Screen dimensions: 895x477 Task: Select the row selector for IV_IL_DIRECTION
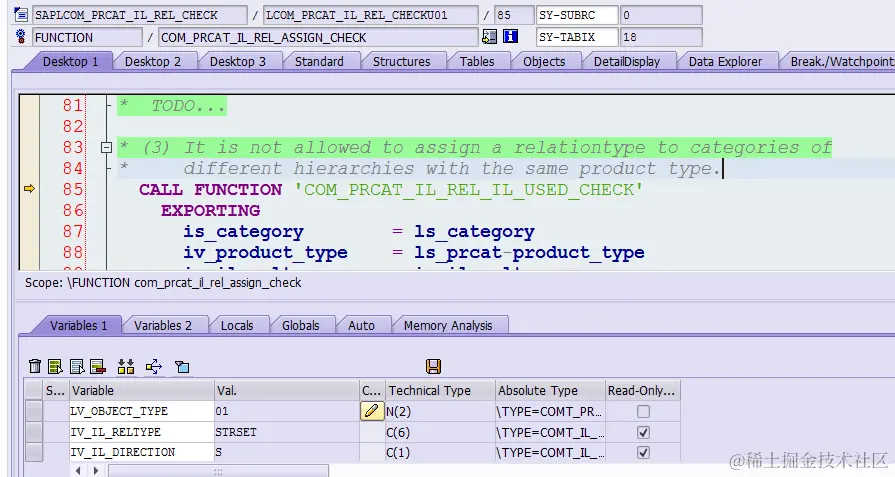(x=34, y=452)
